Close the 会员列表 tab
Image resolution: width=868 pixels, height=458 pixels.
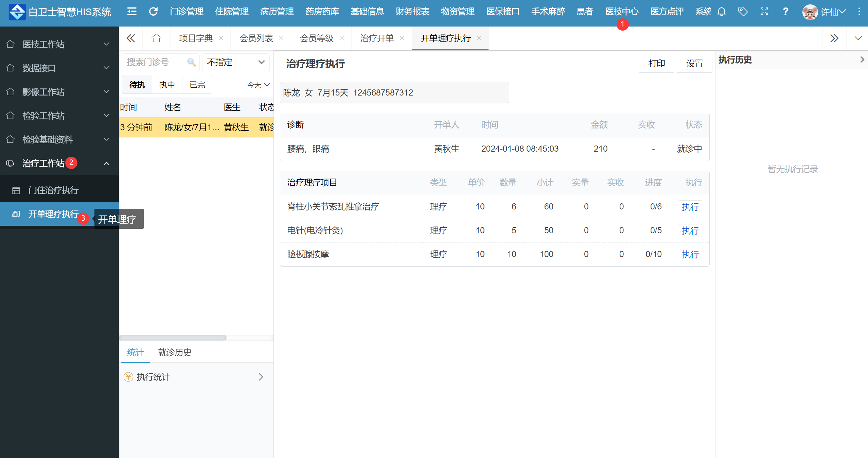[x=281, y=38]
